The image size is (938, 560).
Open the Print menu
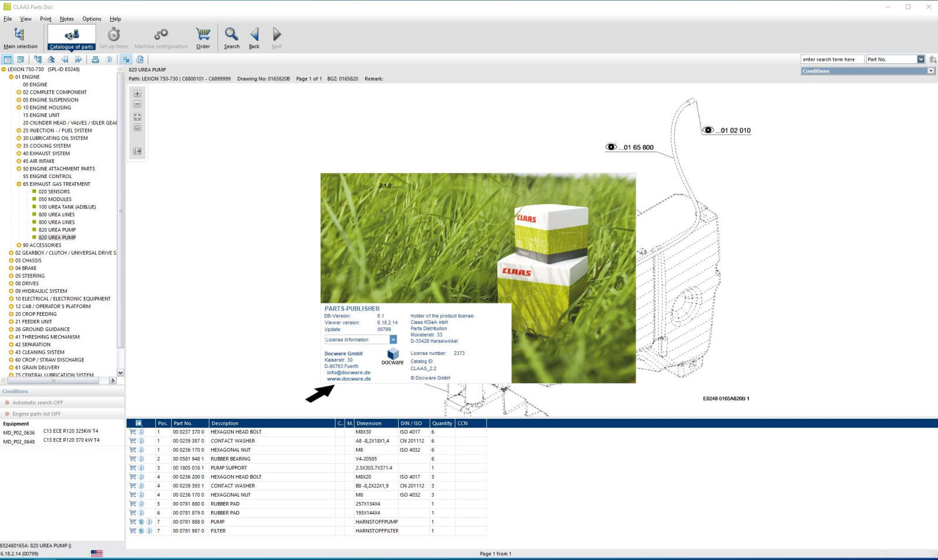tap(46, 19)
